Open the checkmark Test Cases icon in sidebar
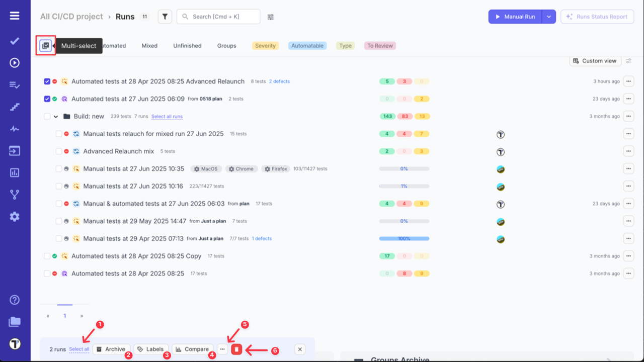Screen dimensions: 644x362 tap(14, 40)
